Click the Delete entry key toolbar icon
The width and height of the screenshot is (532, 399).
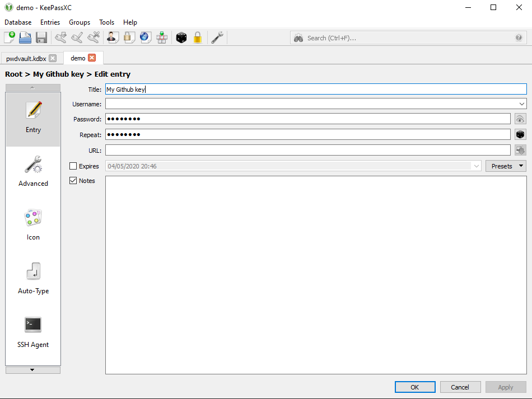tap(94, 37)
